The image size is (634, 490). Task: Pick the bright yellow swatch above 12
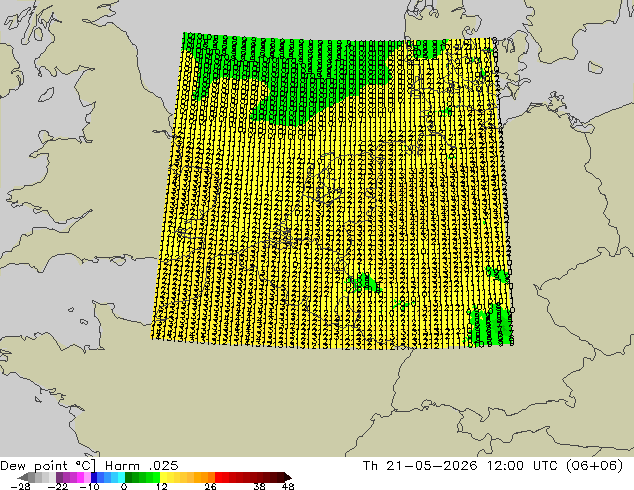[x=163, y=477]
